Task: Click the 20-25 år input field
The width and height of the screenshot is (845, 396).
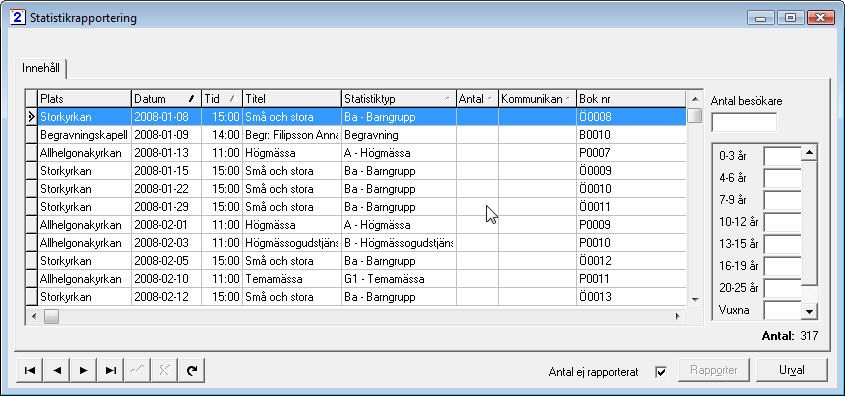Action: [x=782, y=288]
